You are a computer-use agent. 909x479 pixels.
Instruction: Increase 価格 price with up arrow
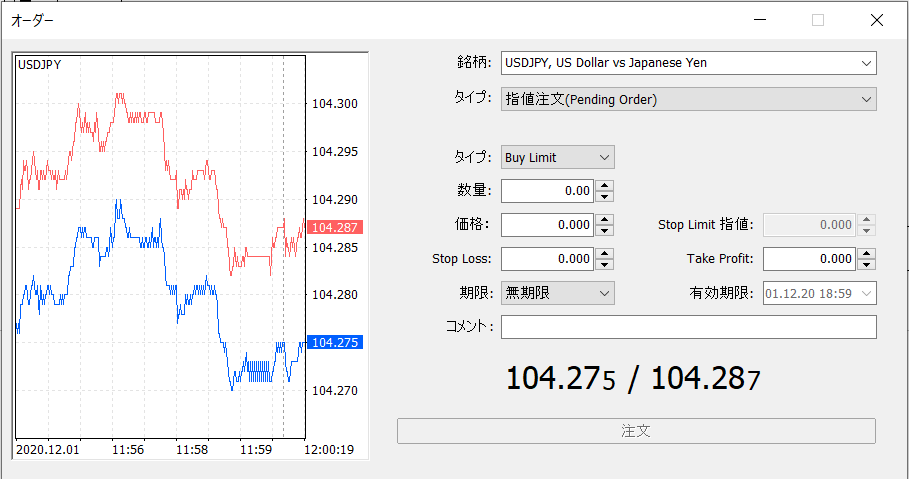[x=604, y=219]
